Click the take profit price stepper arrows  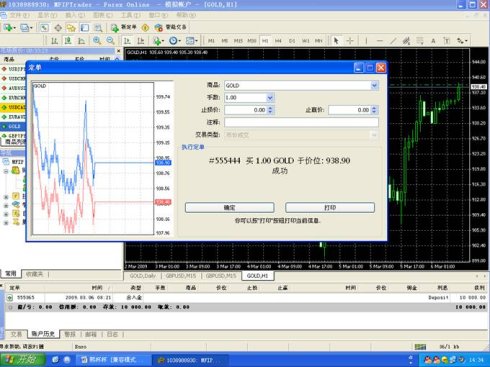[x=374, y=110]
